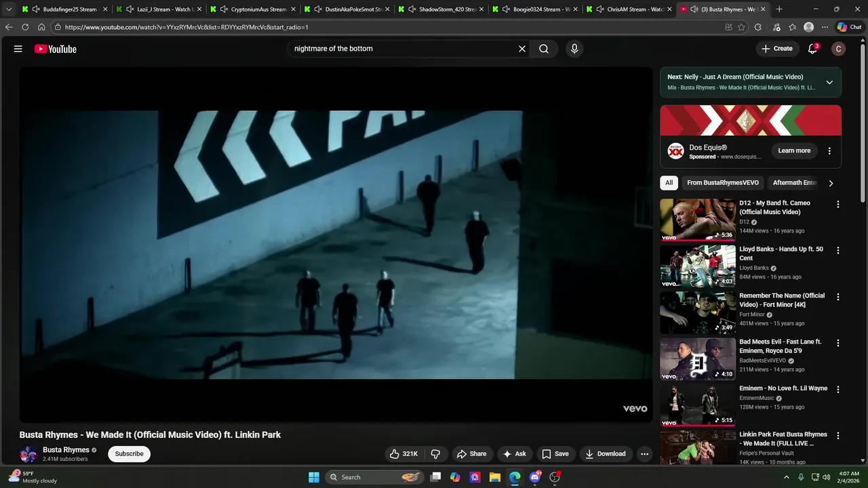Click Learn more on Dos Equis ad
The width and height of the screenshot is (868, 488).
[x=794, y=150]
